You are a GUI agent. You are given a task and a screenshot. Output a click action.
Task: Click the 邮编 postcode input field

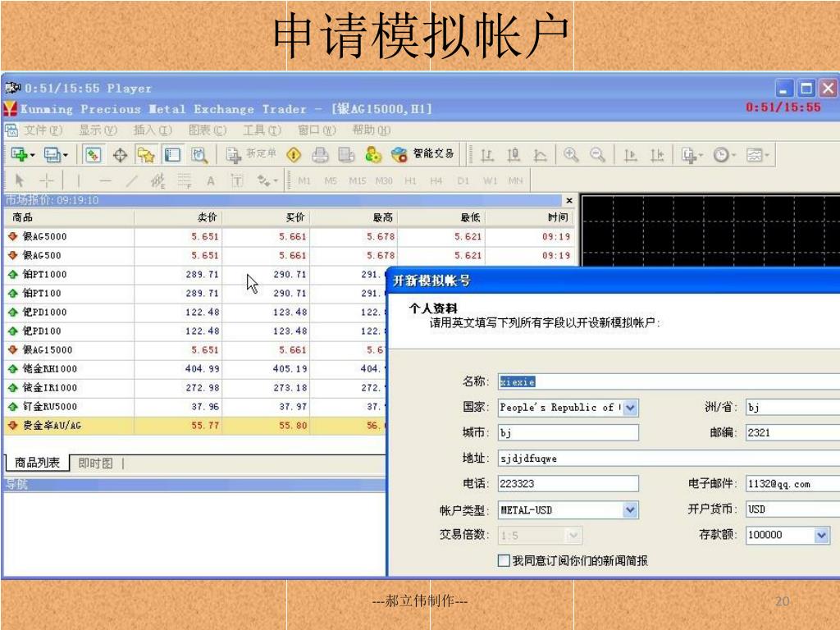[x=793, y=432]
